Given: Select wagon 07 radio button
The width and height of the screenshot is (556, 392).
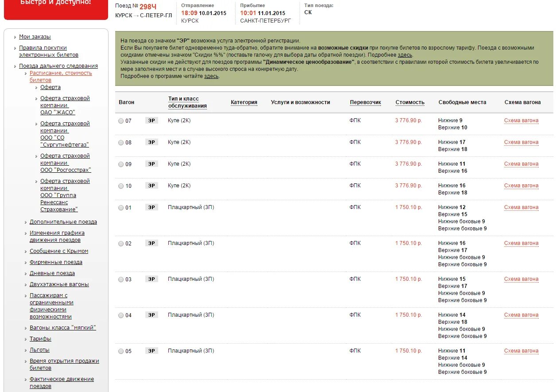Looking at the screenshot, I should 121,121.
